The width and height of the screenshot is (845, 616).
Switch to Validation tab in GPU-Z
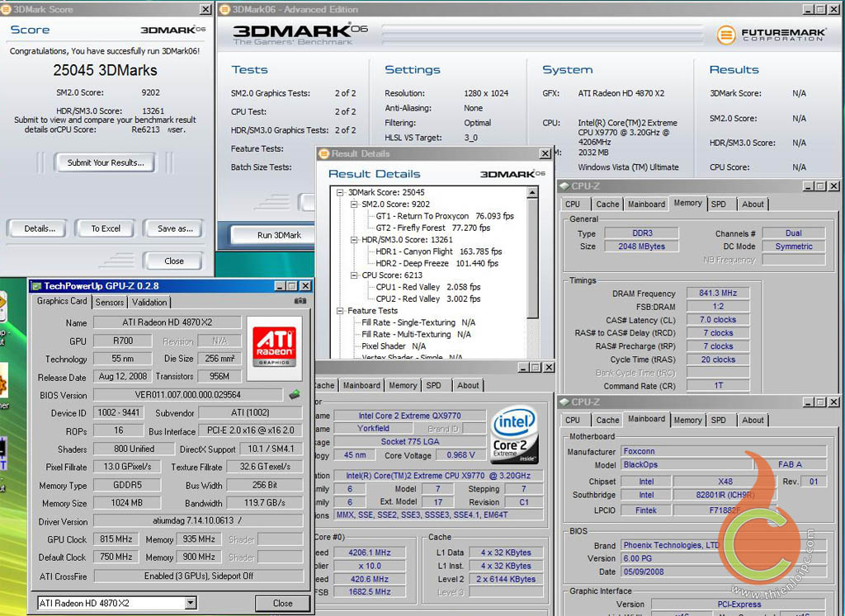pos(149,302)
